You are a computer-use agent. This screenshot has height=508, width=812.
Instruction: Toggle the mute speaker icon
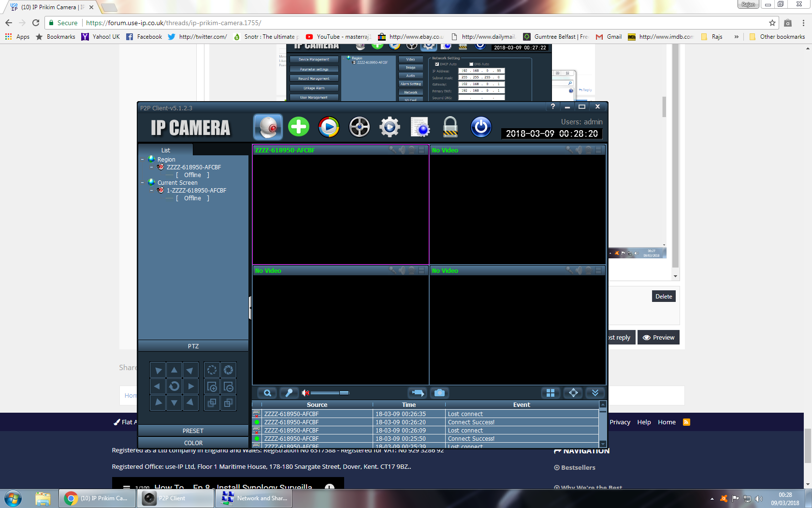tap(305, 393)
